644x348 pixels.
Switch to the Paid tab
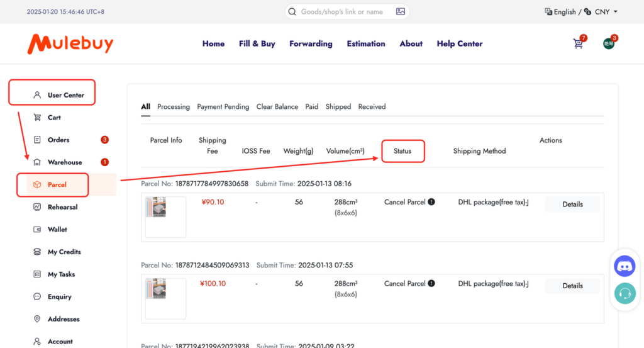tap(312, 106)
